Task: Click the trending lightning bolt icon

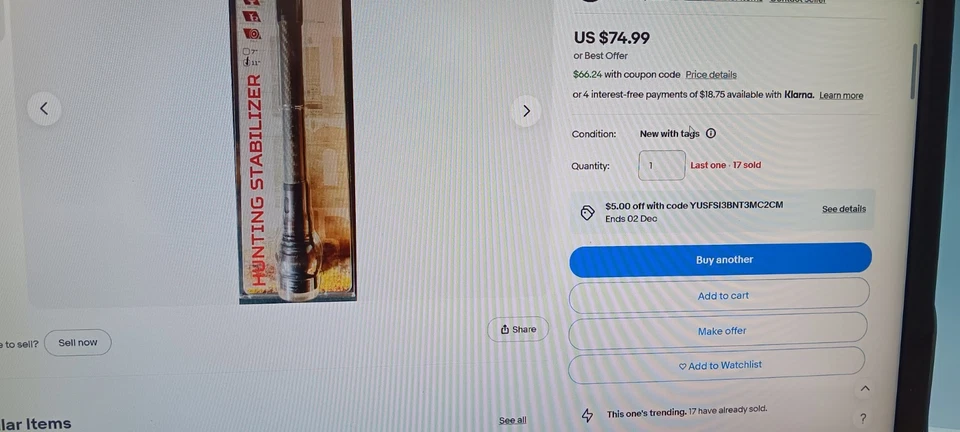Action: point(587,415)
